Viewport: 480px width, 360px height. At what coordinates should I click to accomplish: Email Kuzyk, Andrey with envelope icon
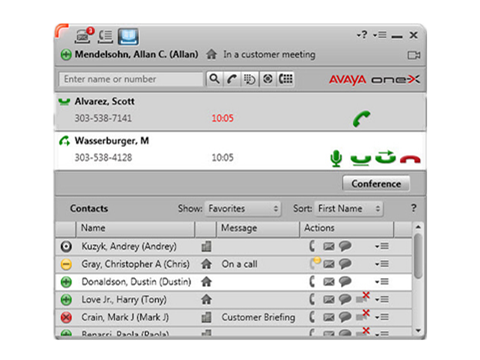pyautogui.click(x=329, y=246)
